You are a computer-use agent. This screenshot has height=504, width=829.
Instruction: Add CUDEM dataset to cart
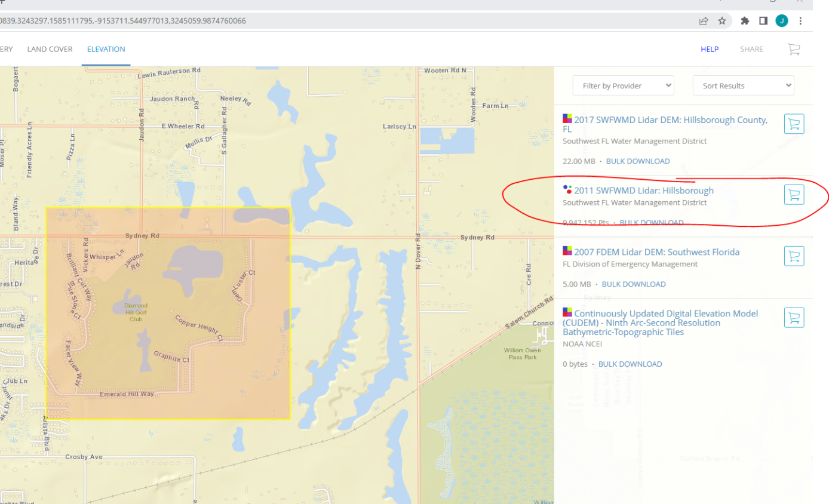[794, 318]
